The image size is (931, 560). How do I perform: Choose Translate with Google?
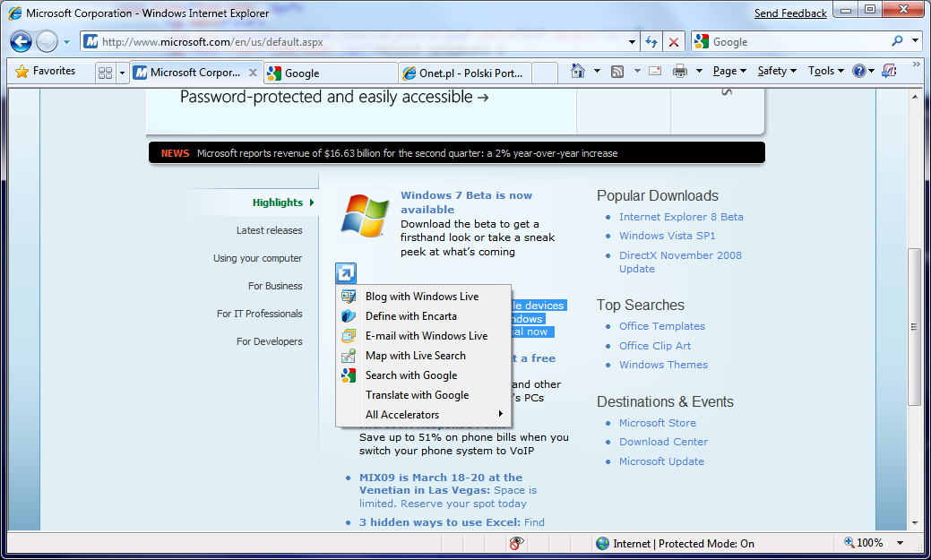(x=423, y=395)
